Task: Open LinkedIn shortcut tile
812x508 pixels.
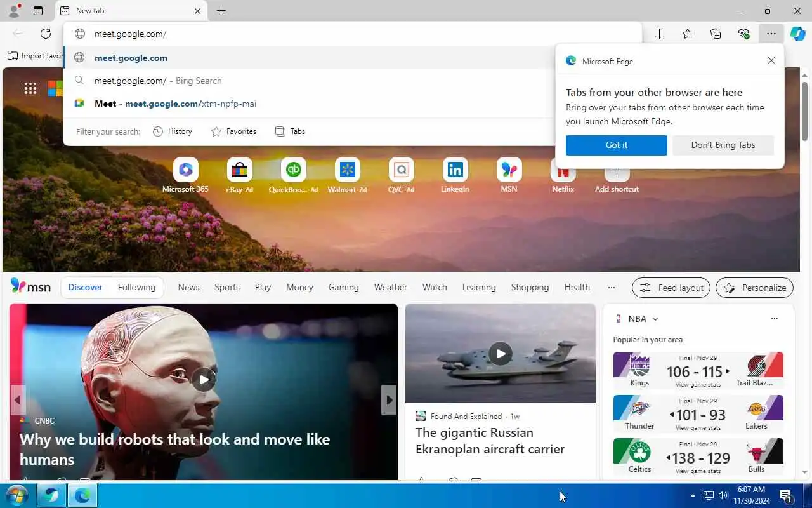Action: click(455, 175)
